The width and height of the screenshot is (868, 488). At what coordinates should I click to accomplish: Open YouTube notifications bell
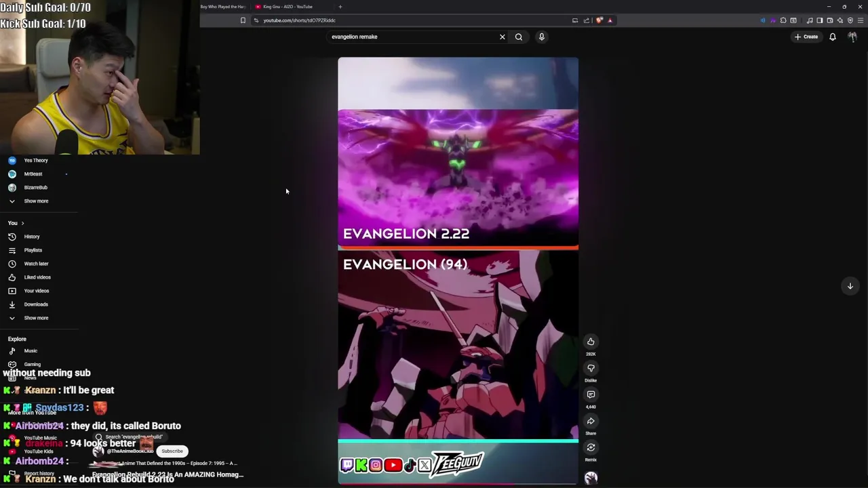[833, 37]
